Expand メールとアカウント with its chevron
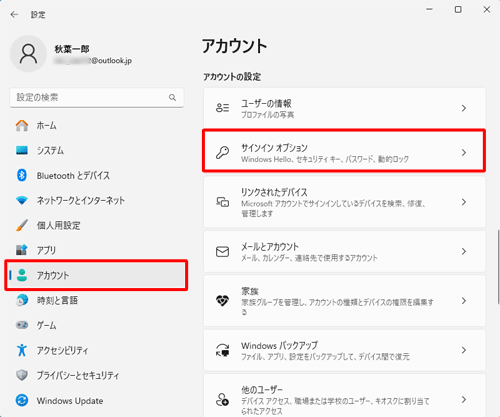 pos(464,251)
